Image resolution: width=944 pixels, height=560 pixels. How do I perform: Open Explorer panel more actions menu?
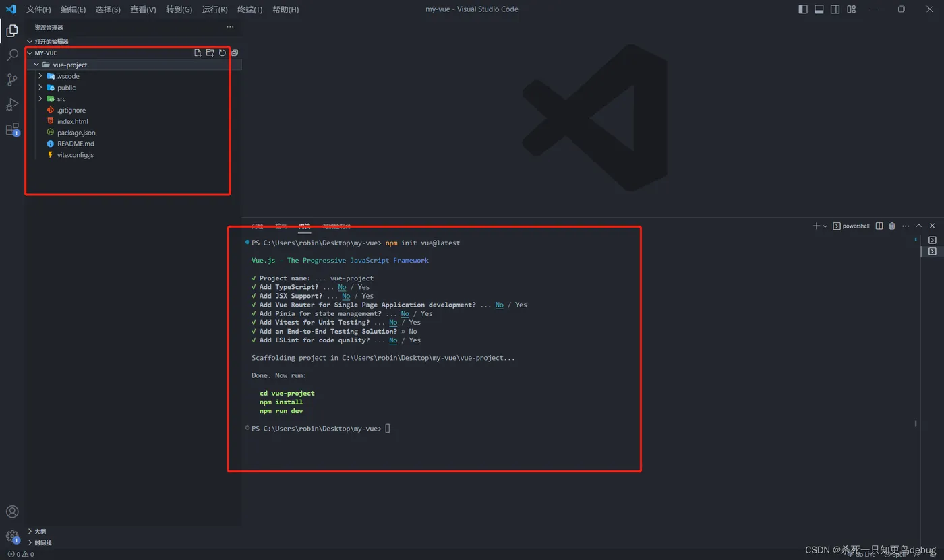(x=230, y=27)
